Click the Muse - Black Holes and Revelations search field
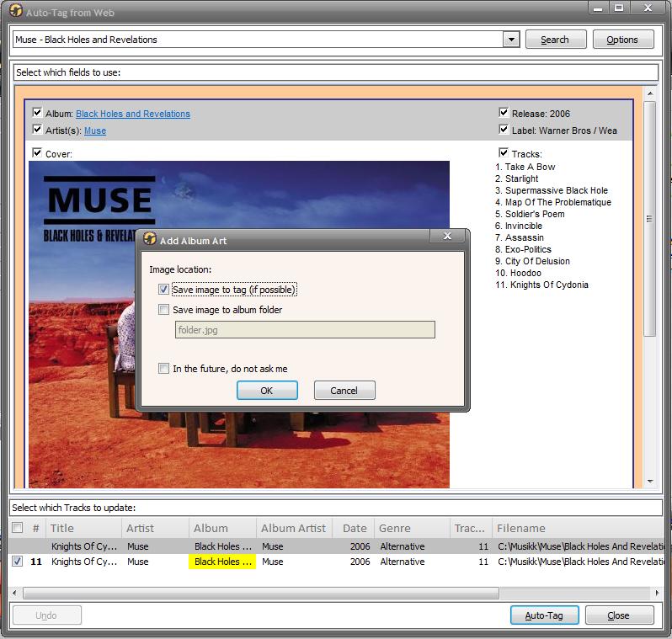 coord(258,40)
